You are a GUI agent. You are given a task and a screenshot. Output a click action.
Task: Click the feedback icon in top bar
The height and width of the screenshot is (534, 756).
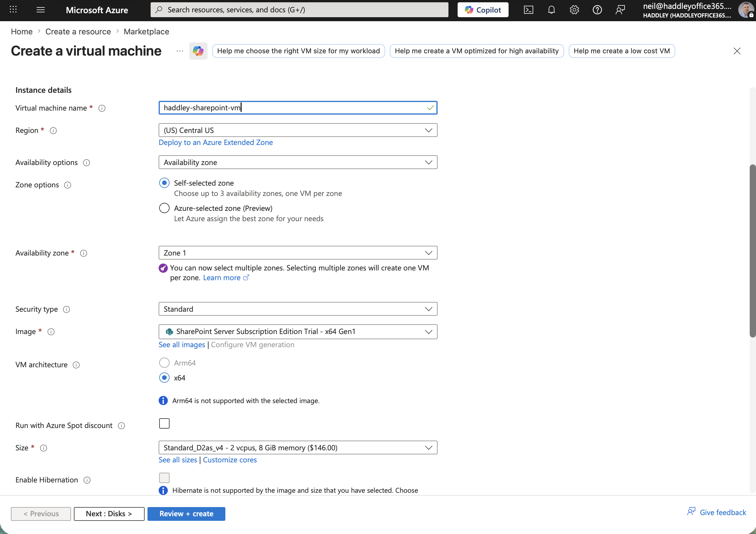(x=620, y=10)
